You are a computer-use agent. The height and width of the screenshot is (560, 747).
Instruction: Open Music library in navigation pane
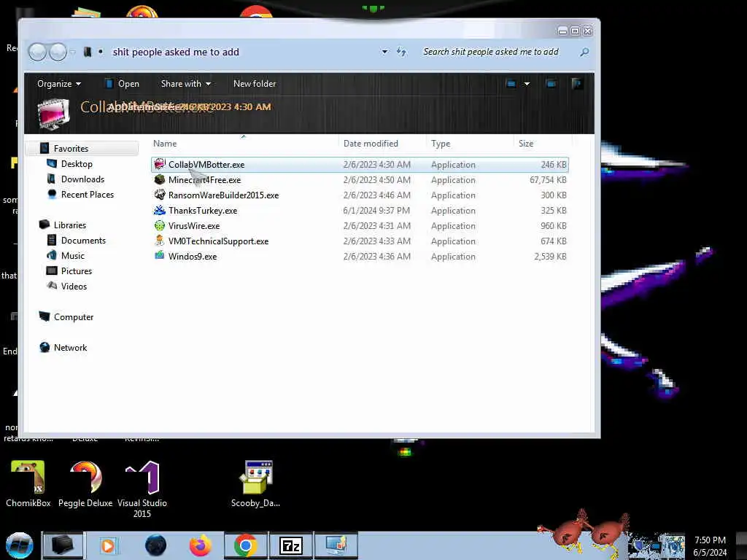72,256
